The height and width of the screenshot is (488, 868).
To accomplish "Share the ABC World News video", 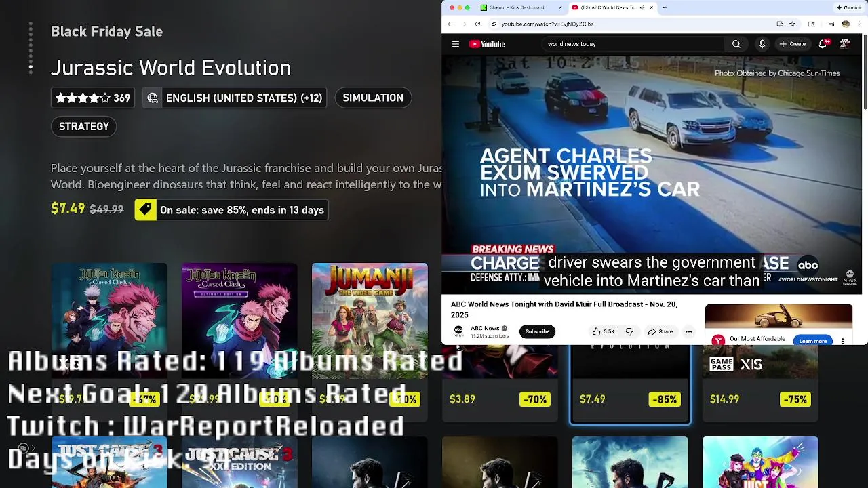I will coord(660,331).
